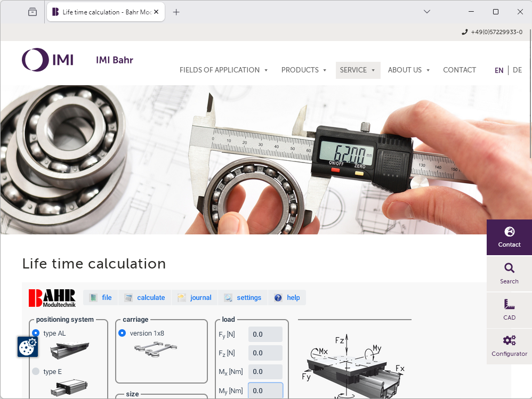Viewport: 532px width, 399px height.
Task: Open the Configurator gears icon
Action: point(509,346)
